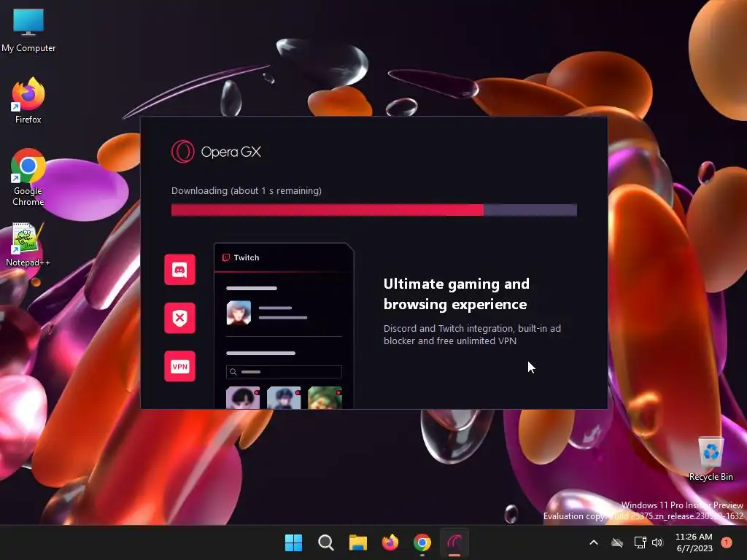Image resolution: width=747 pixels, height=560 pixels.
Task: Open network status tray icon
Action: [x=640, y=542]
